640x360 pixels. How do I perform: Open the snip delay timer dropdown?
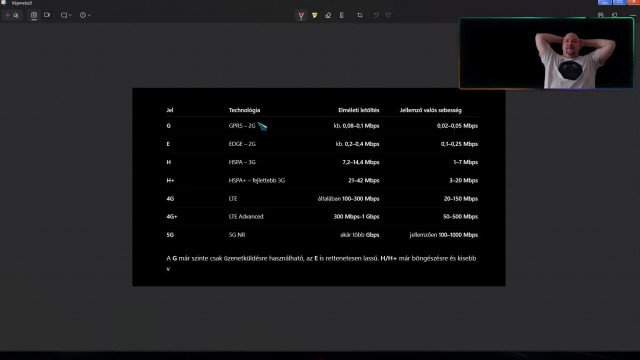tap(85, 15)
